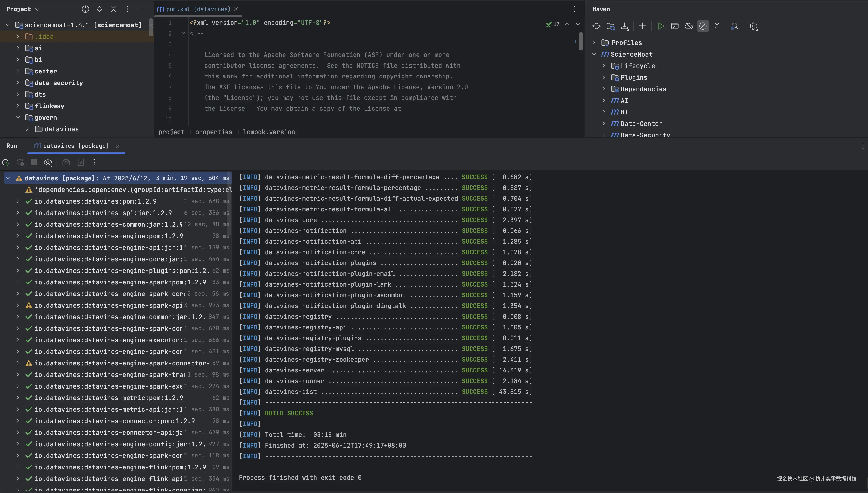Select the datavines [package] run tab

tap(76, 146)
